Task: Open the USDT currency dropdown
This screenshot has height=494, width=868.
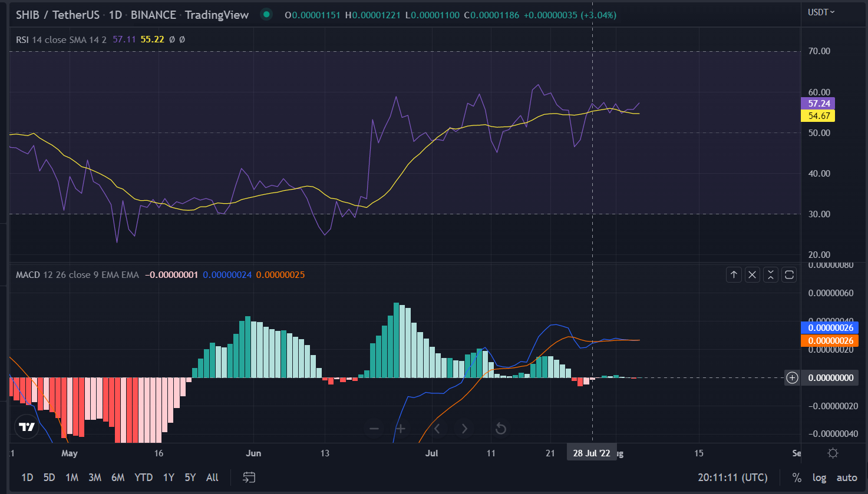Action: pyautogui.click(x=821, y=12)
